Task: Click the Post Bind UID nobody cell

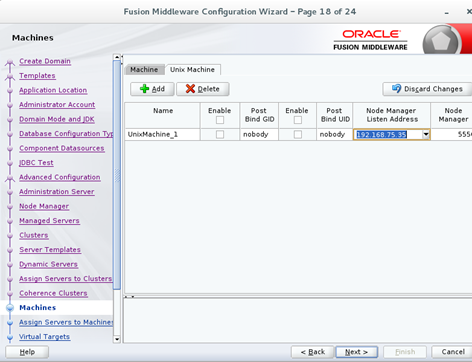Action: (334, 134)
